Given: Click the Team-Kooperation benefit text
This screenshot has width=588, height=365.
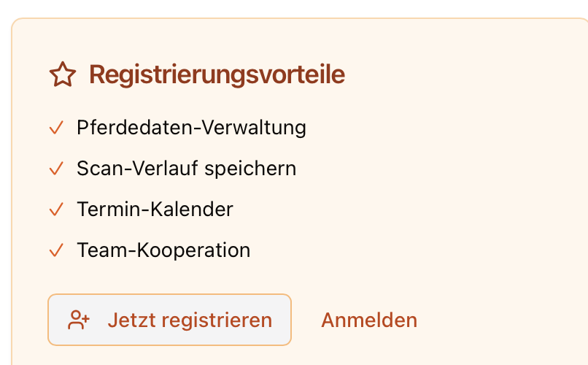Looking at the screenshot, I should 163,251.
